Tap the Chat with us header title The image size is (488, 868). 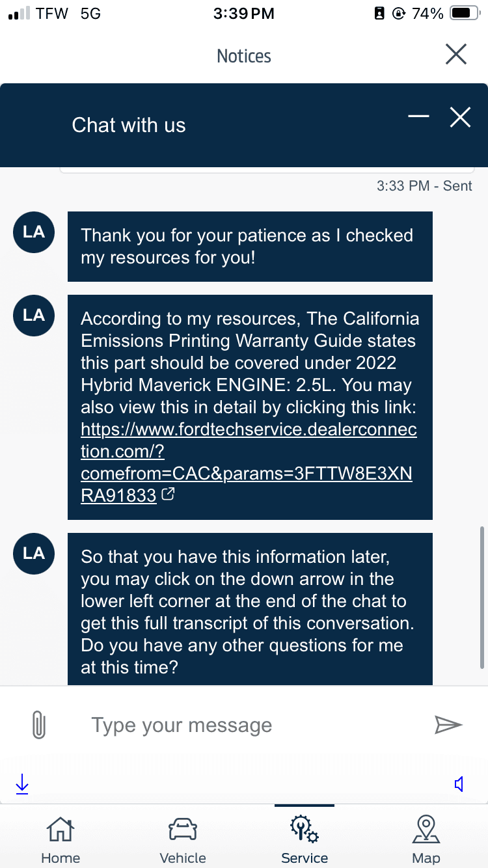coord(129,125)
